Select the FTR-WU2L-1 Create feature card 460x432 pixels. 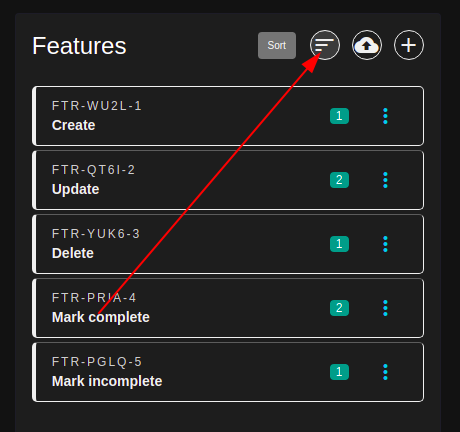[228, 116]
